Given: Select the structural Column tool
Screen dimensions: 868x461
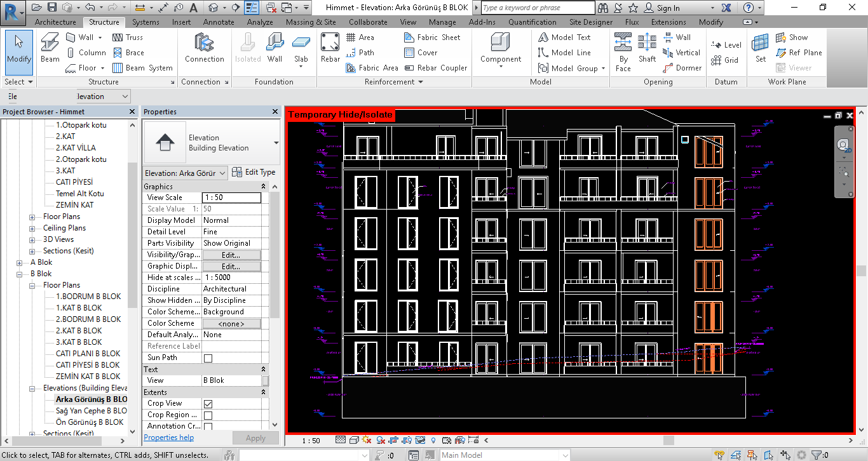Looking at the screenshot, I should tap(86, 53).
